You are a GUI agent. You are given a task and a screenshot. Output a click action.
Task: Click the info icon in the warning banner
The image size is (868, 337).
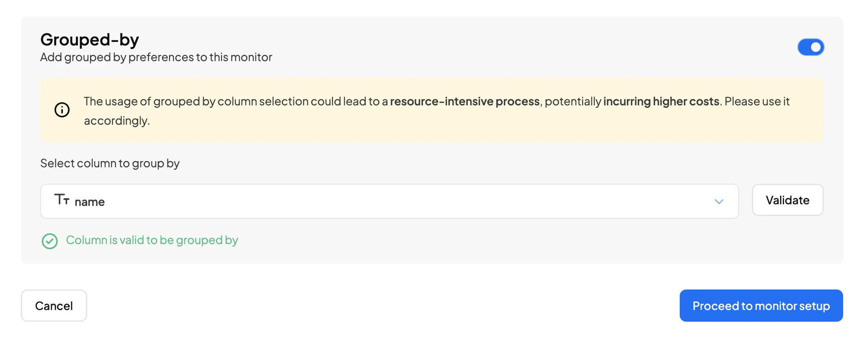coord(62,110)
